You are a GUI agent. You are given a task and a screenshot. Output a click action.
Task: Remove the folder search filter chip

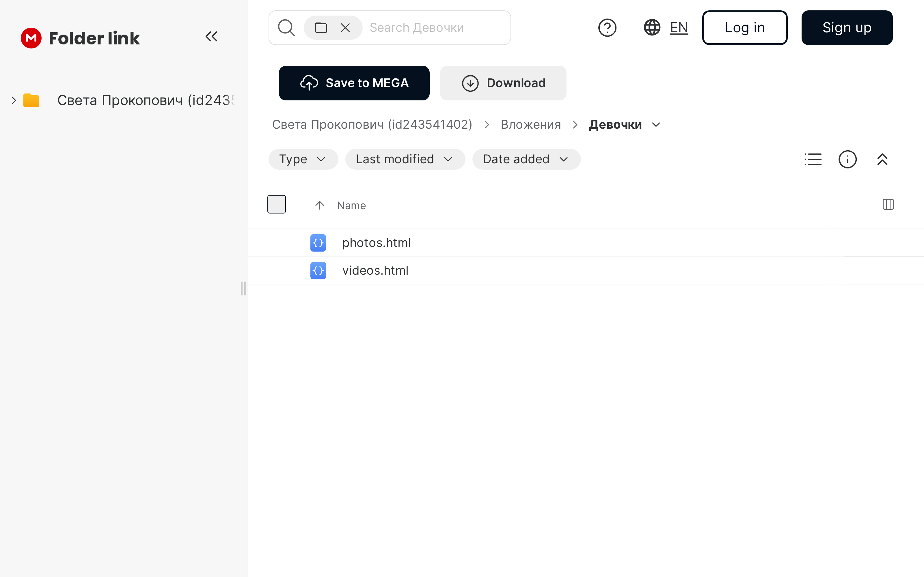click(345, 27)
